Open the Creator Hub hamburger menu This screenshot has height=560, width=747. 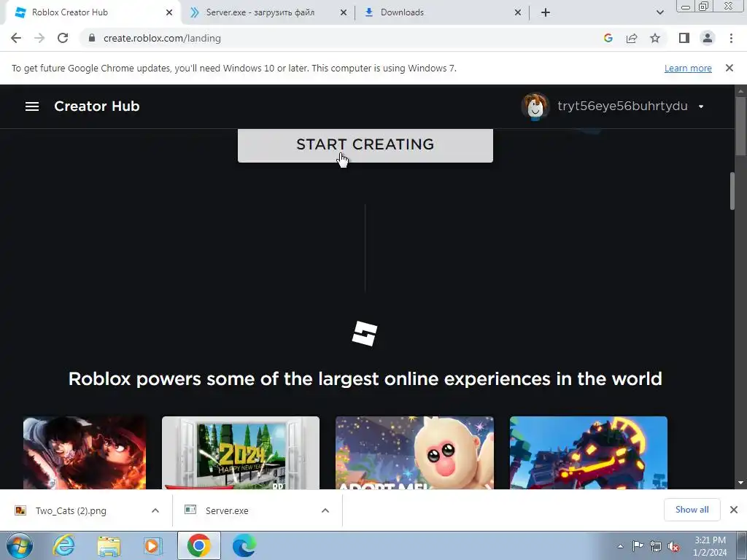[32, 106]
